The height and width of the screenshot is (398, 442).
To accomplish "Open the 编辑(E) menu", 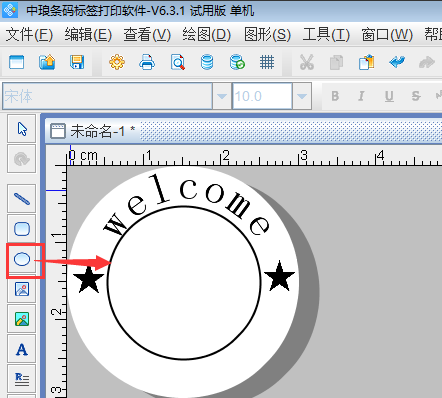I will (88, 35).
